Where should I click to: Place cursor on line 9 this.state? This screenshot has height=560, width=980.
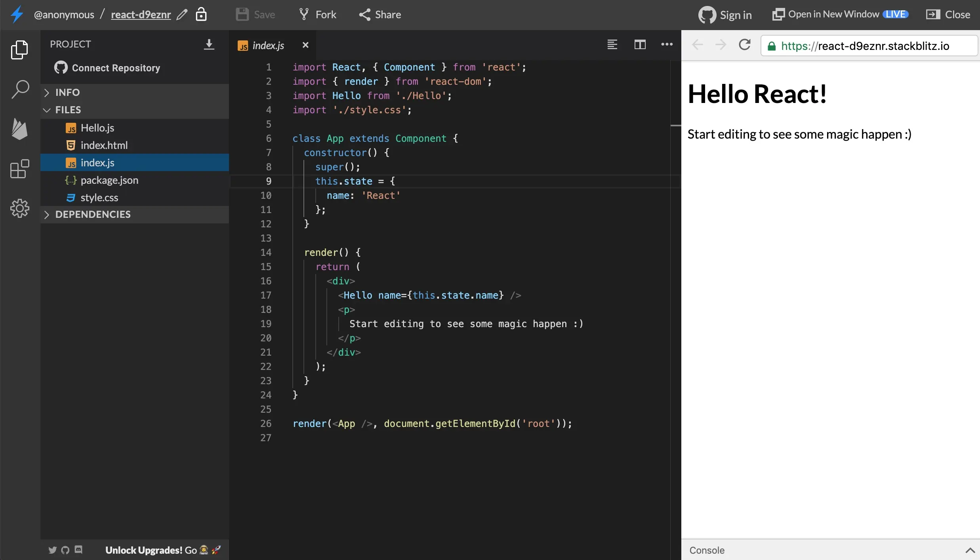pos(344,181)
